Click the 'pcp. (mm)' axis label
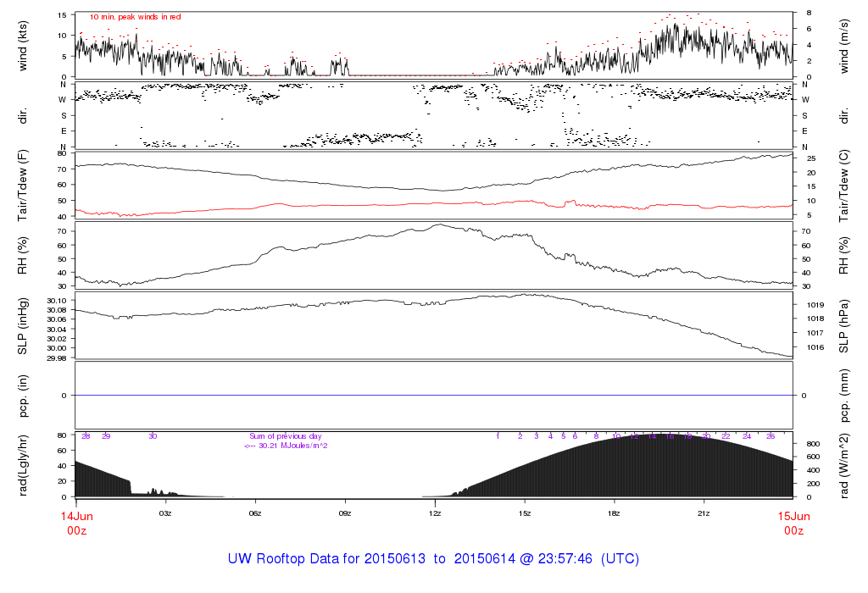Screen dimensions: 868x593 point(845,396)
